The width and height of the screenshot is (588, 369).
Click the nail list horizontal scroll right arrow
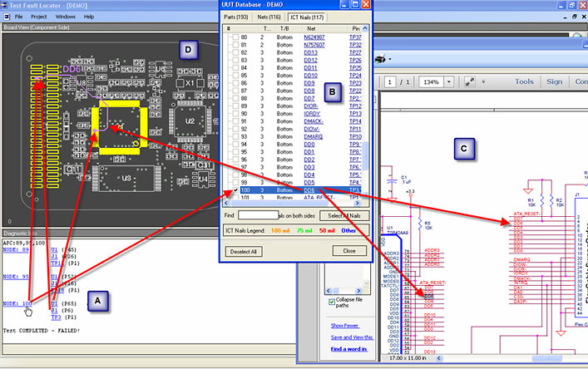coord(358,203)
